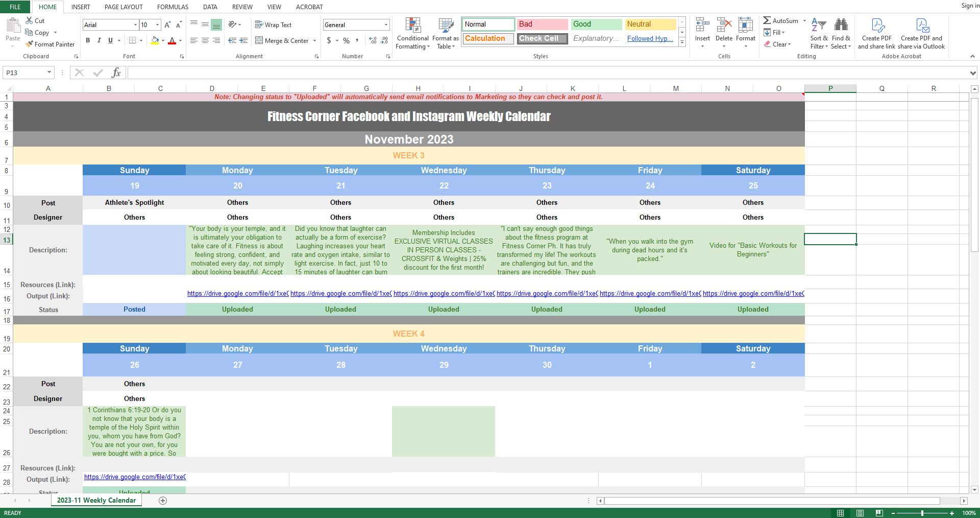Click the red Font Color A
The width and height of the screenshot is (980, 518).
coord(173,40)
